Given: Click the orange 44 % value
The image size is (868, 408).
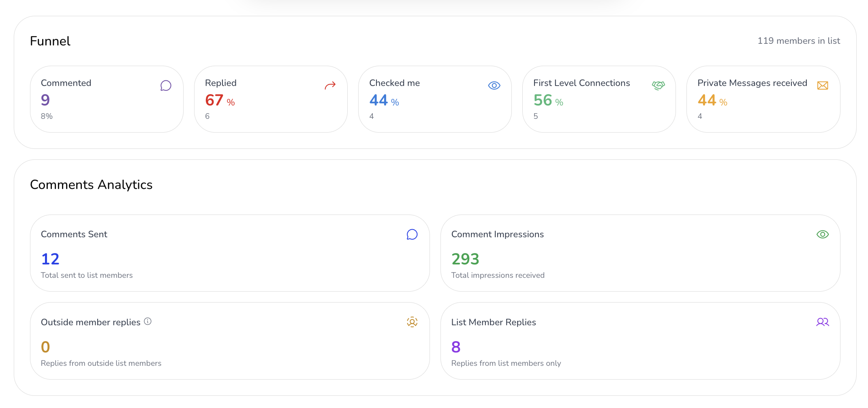Looking at the screenshot, I should click(x=712, y=100).
